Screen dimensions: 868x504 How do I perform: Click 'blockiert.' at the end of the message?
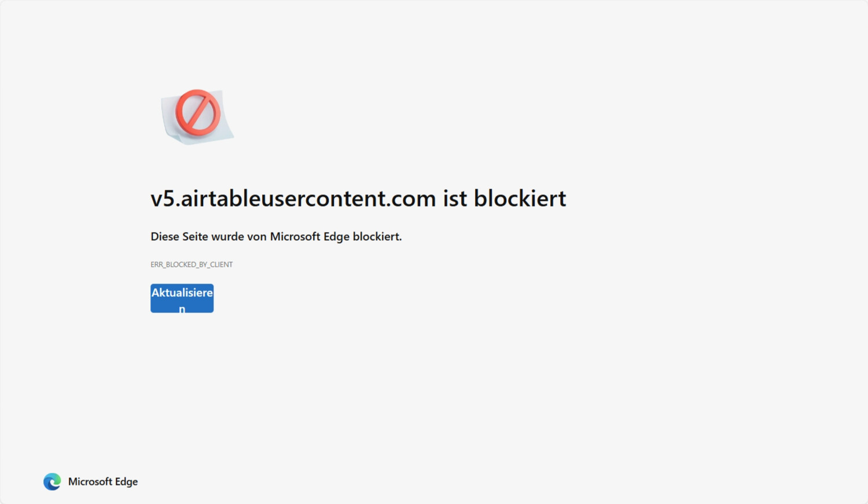[x=377, y=237]
